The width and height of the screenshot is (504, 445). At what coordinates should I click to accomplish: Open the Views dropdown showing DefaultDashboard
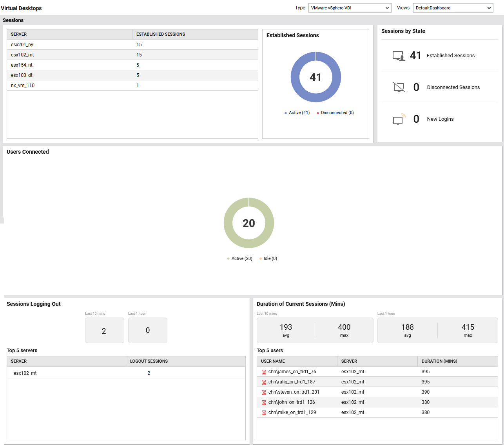(x=453, y=7)
